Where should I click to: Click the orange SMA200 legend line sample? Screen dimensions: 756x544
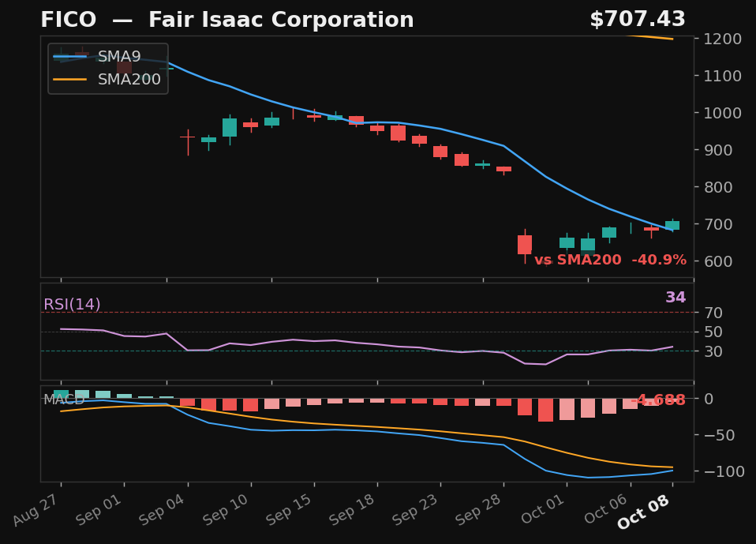coord(70,80)
